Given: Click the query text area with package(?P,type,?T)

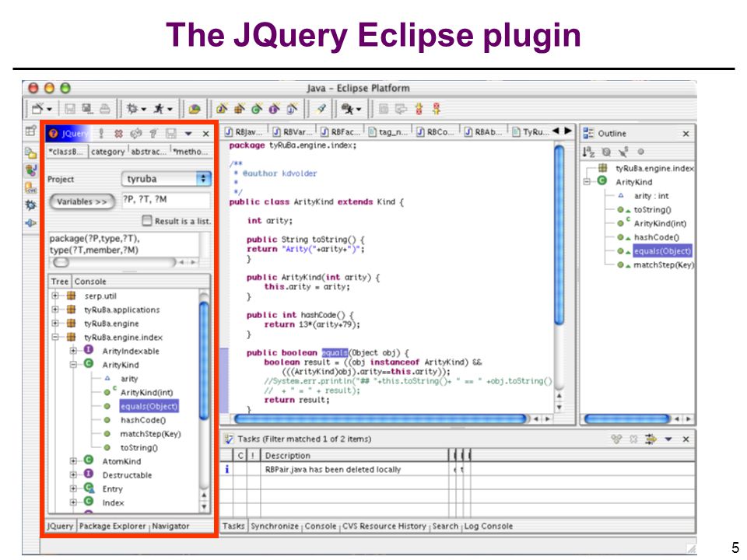Looking at the screenshot, I should (x=124, y=244).
